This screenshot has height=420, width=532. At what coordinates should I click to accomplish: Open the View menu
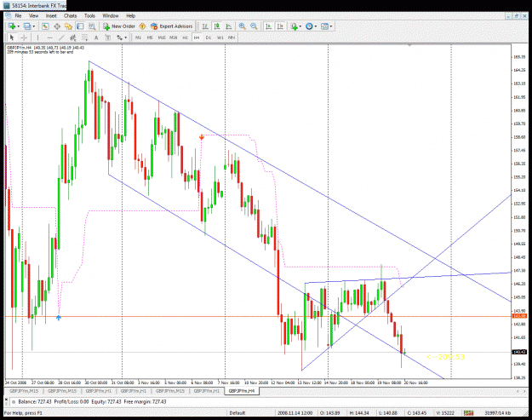(33, 15)
